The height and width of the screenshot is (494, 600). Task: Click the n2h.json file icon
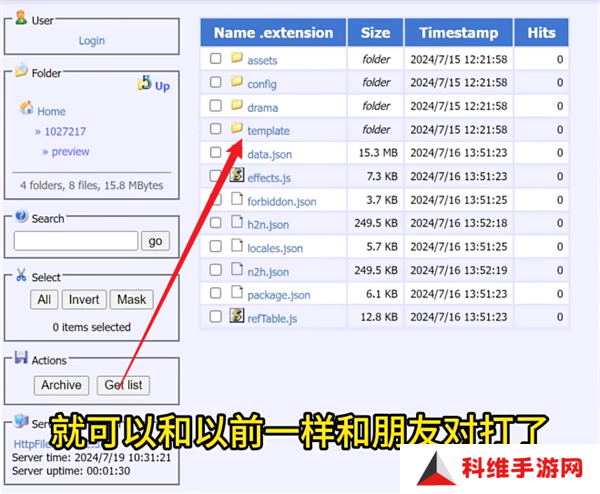coord(237,269)
